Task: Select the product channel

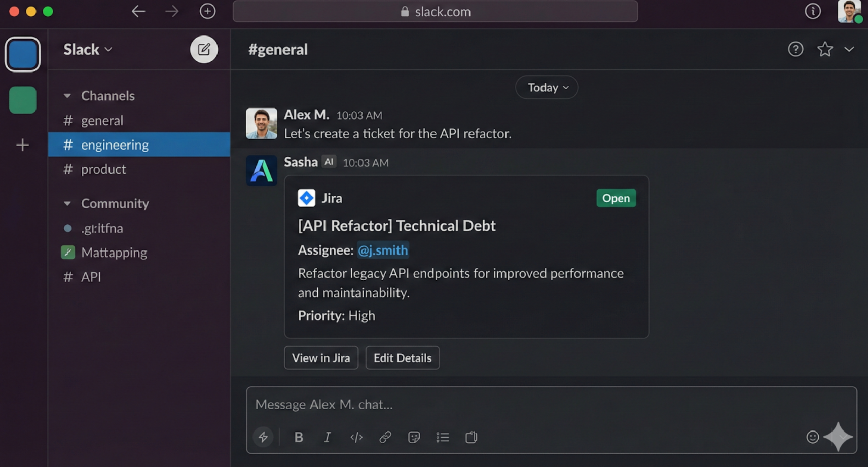Action: tap(103, 169)
